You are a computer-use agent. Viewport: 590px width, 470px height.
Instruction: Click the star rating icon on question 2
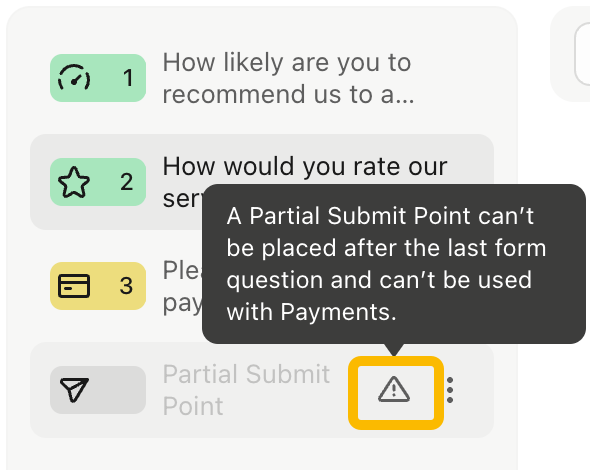click(74, 182)
